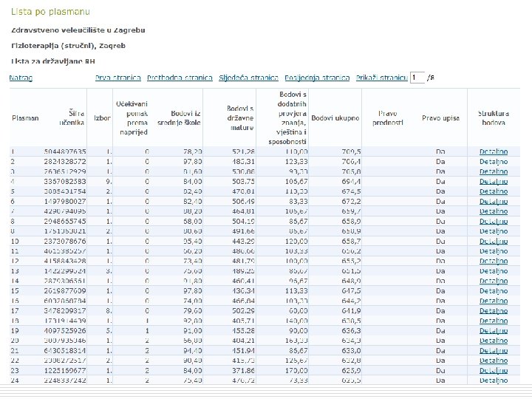Viewport: 532px width, 399px height.
Task: Click the Prikaži stranicu link
Action: pos(381,78)
